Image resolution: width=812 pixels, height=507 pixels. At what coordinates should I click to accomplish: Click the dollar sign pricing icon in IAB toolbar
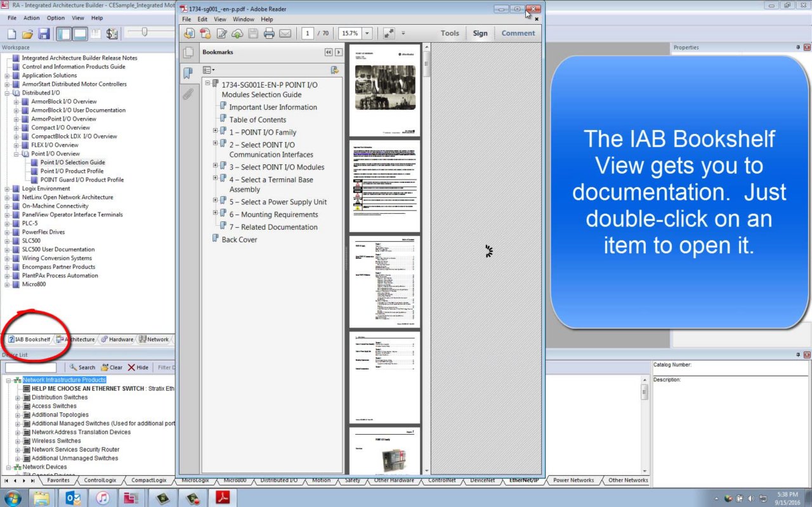point(112,33)
